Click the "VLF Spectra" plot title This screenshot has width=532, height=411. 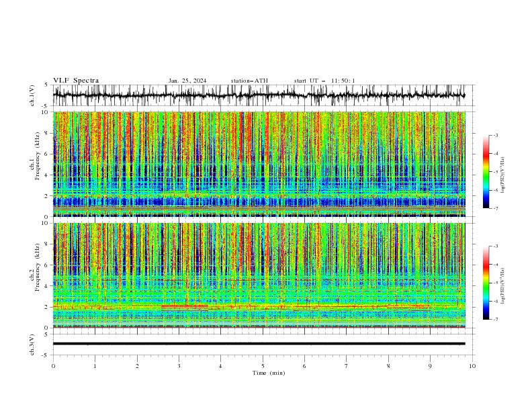click(76, 81)
